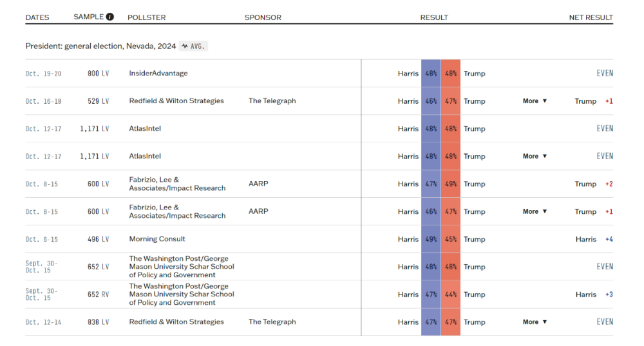The height and width of the screenshot is (346, 644).
Task: Click the 496 LV sample size
Action: 98,239
